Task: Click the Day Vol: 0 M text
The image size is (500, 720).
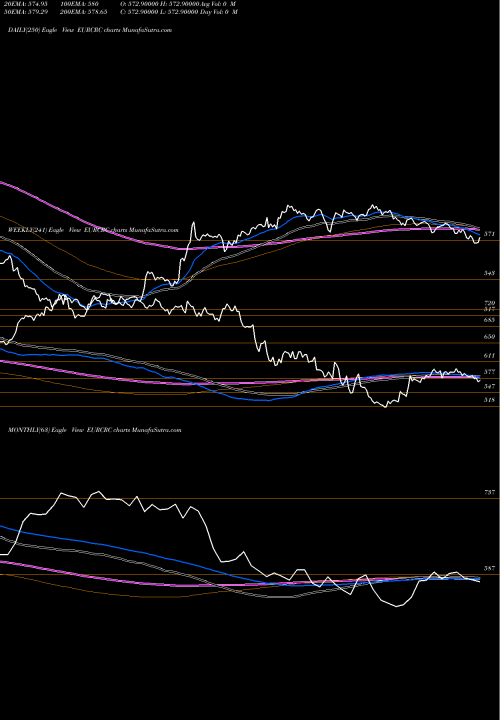Action: [x=219, y=12]
